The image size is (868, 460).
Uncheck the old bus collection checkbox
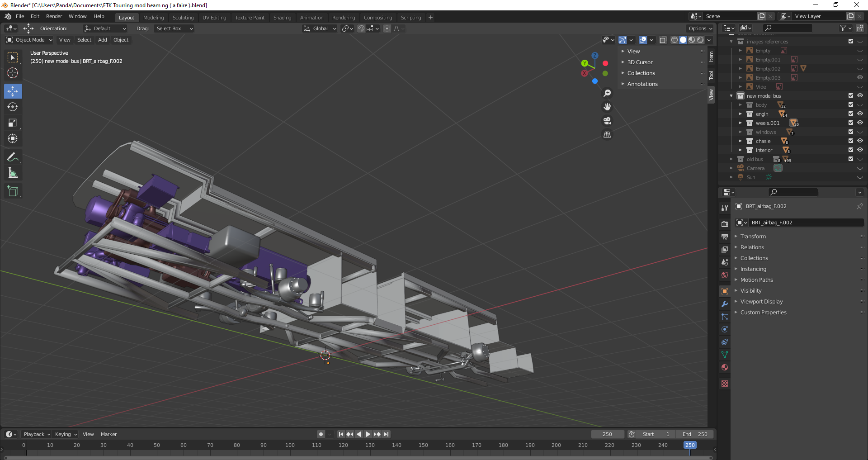point(850,159)
